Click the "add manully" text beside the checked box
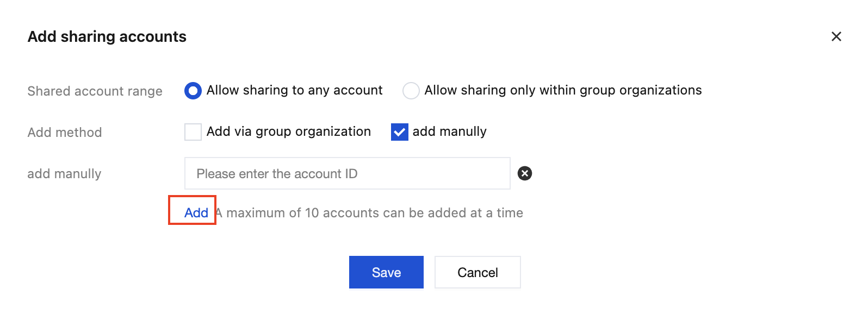Image resolution: width=868 pixels, height=314 pixels. (x=449, y=131)
